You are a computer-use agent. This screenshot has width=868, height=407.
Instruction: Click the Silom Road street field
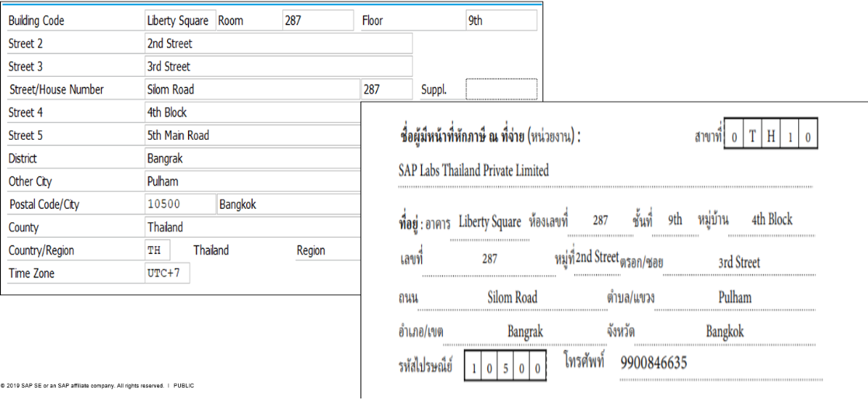pos(253,89)
